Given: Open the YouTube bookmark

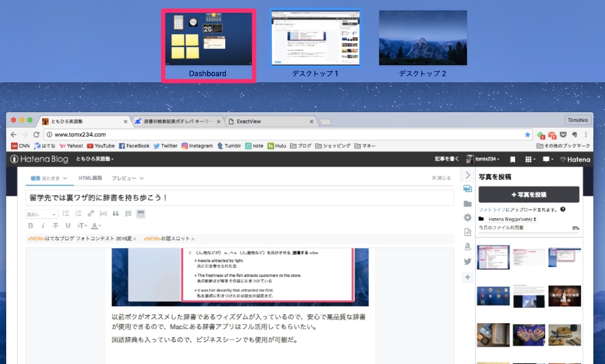Looking at the screenshot, I should pyautogui.click(x=101, y=146).
